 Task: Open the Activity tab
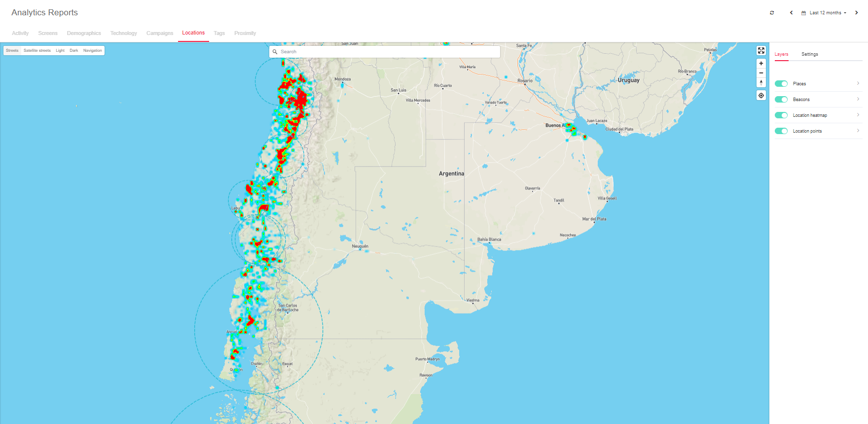tap(20, 33)
